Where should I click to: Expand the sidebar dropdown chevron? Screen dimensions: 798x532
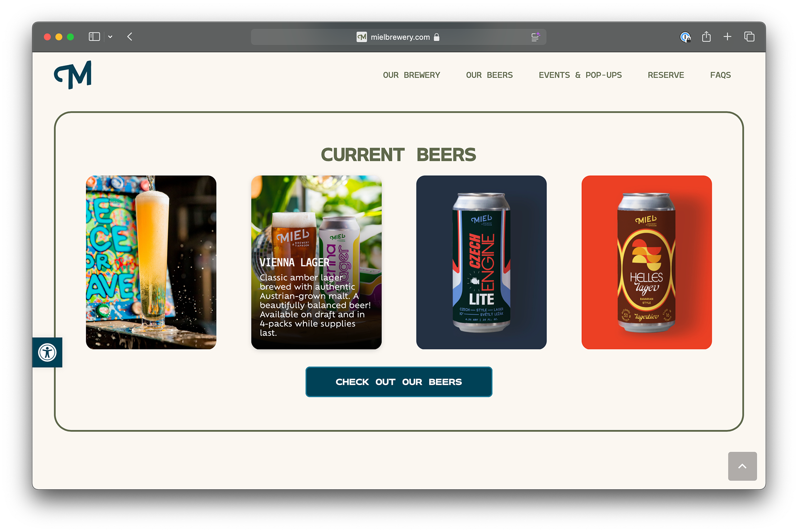coord(110,37)
